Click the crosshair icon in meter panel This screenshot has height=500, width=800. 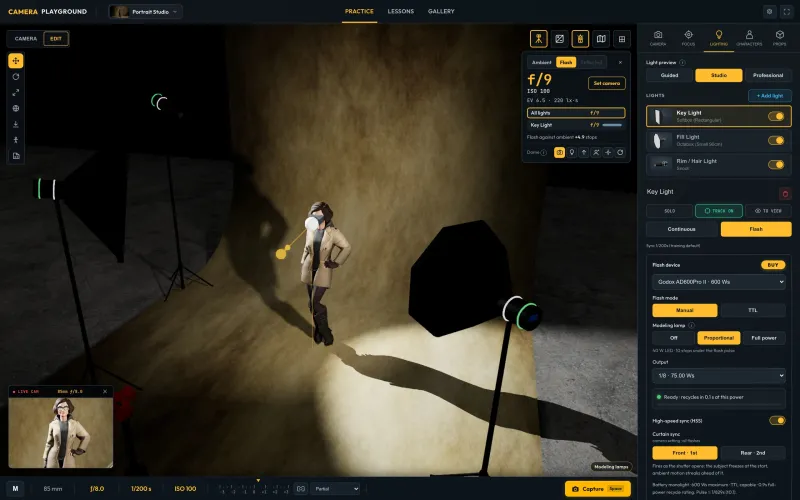[x=608, y=152]
